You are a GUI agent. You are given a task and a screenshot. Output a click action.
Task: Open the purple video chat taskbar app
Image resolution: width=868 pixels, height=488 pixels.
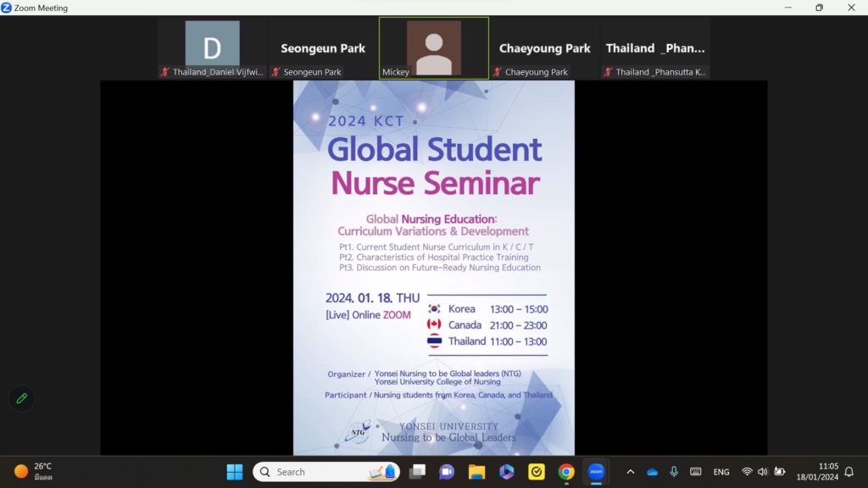coord(447,472)
